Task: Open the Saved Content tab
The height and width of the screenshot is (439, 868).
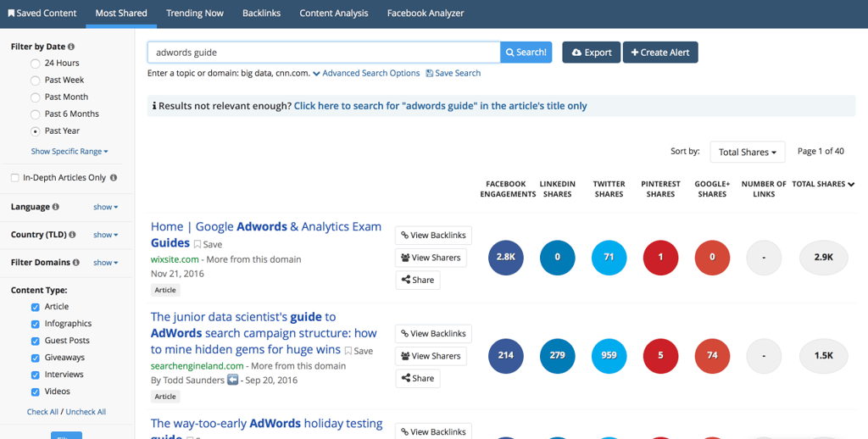Action: (42, 14)
